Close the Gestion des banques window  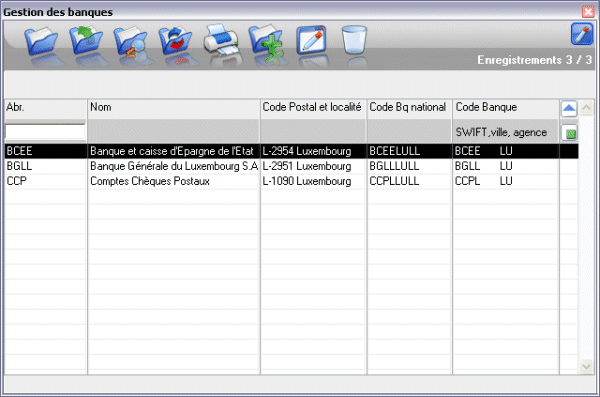tap(588, 12)
